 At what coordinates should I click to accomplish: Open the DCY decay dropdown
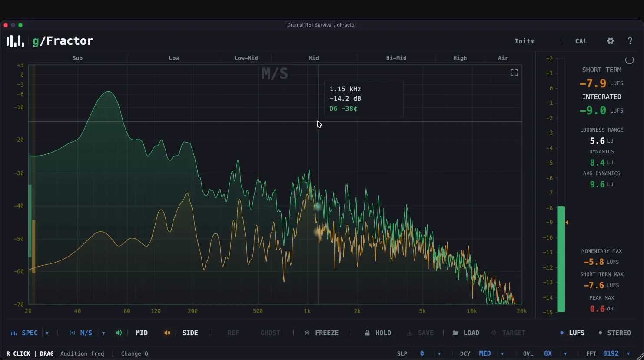502,354
